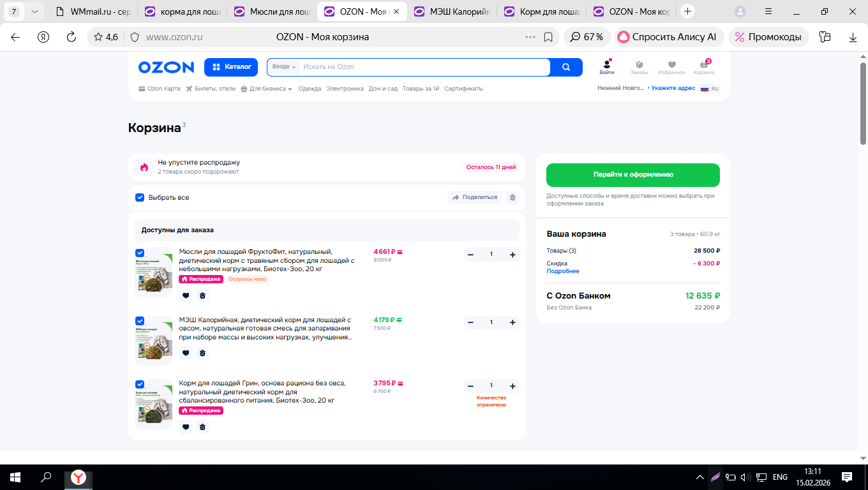Click Спросить Алису AI
This screenshot has width=868, height=490.
[x=669, y=37]
